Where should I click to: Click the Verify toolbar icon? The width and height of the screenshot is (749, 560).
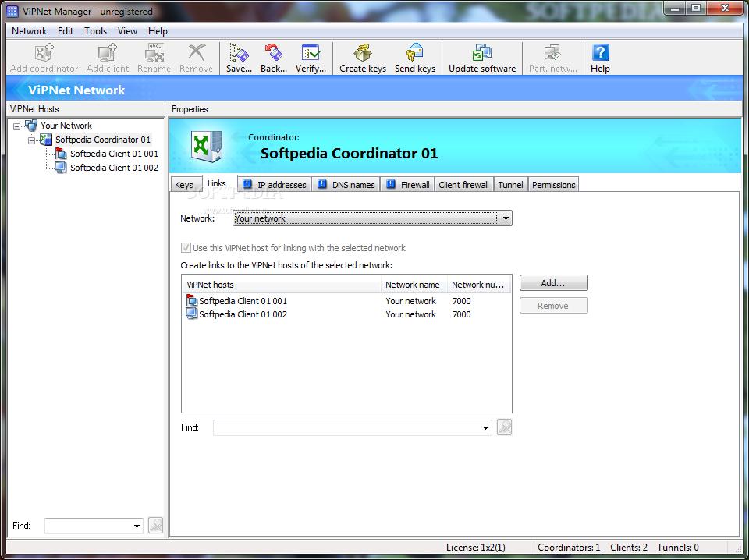[311, 53]
